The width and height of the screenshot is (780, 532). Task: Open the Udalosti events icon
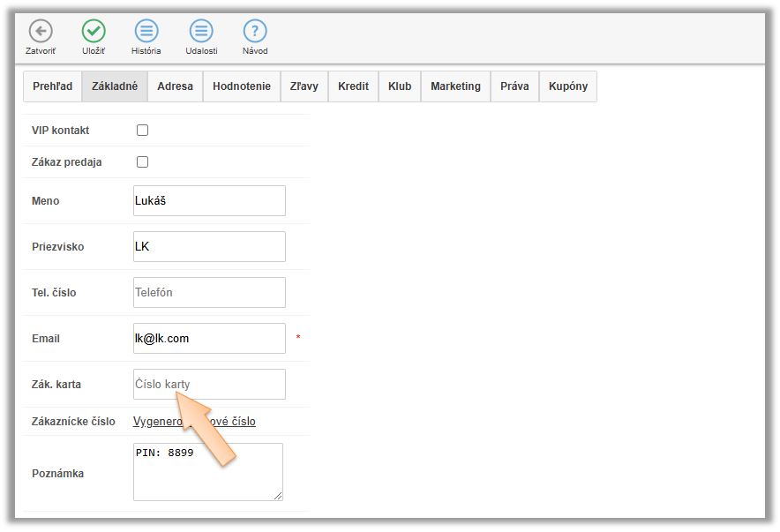pos(201,32)
